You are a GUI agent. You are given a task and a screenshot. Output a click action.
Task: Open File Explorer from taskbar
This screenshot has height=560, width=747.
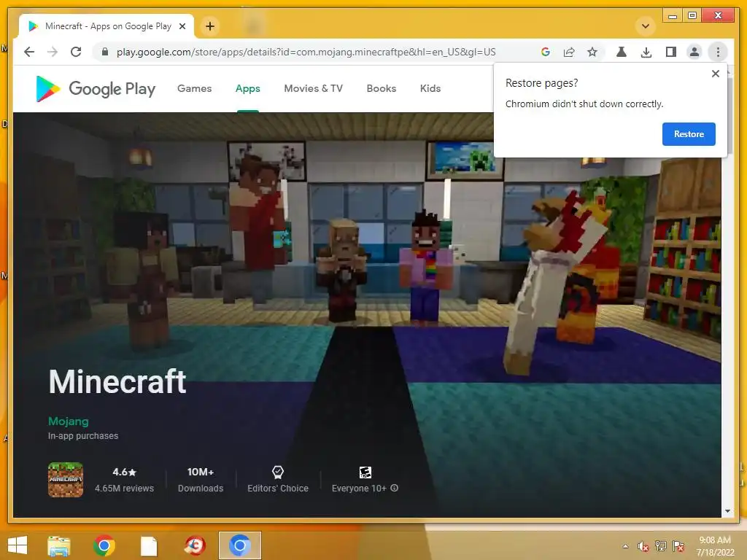coord(58,545)
